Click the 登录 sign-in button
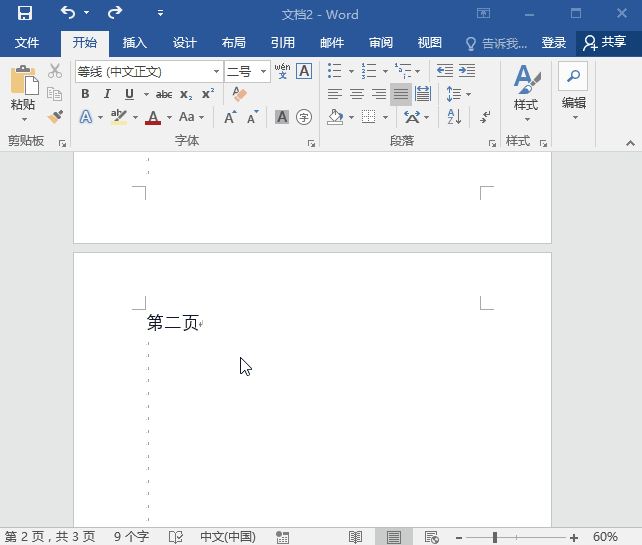Viewport: 642px width, 545px height. [x=553, y=43]
